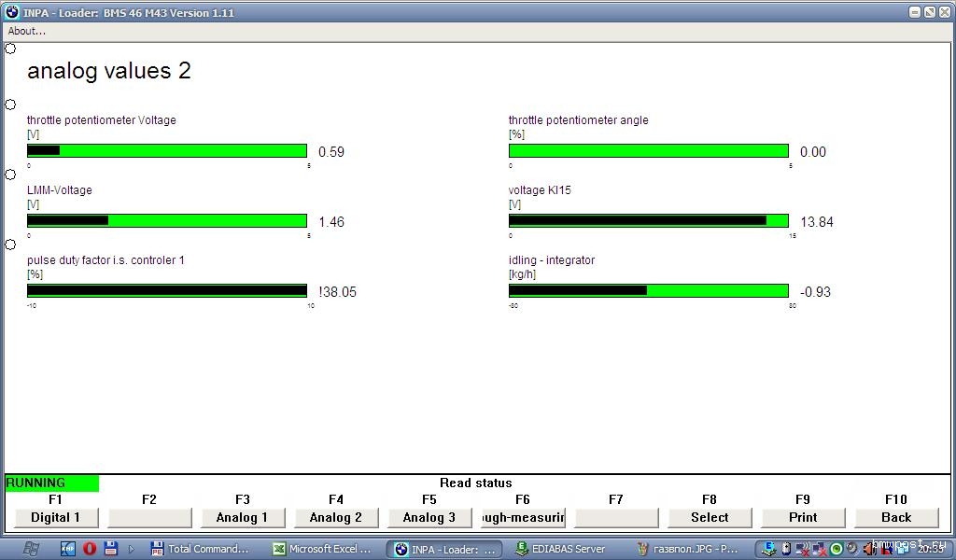Click the Back button under F10
Screen dimensions: 956x560
(895, 517)
